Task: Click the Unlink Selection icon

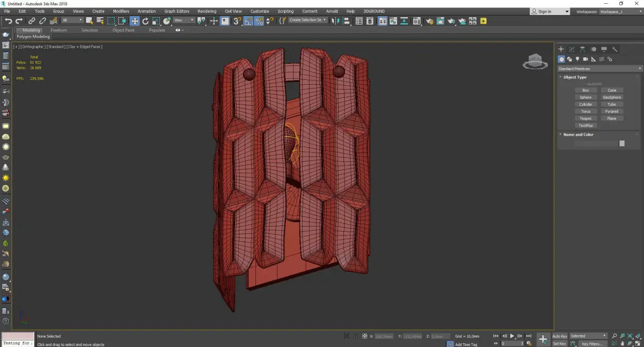Action: (43, 21)
